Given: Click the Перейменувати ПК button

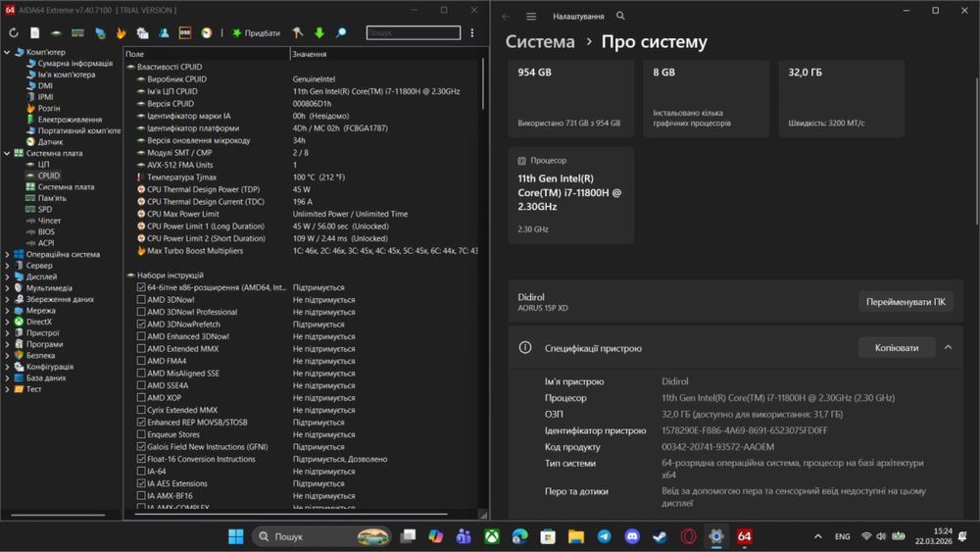Looking at the screenshot, I should (x=906, y=302).
